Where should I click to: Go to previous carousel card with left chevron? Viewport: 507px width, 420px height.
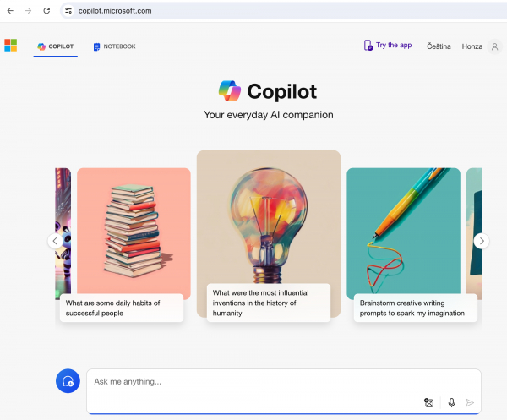click(x=55, y=241)
